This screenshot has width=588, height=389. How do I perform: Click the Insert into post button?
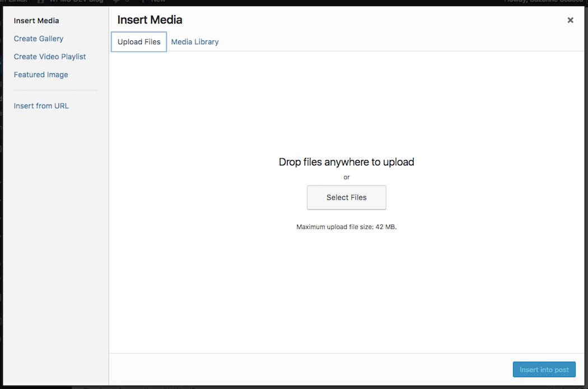coord(544,369)
